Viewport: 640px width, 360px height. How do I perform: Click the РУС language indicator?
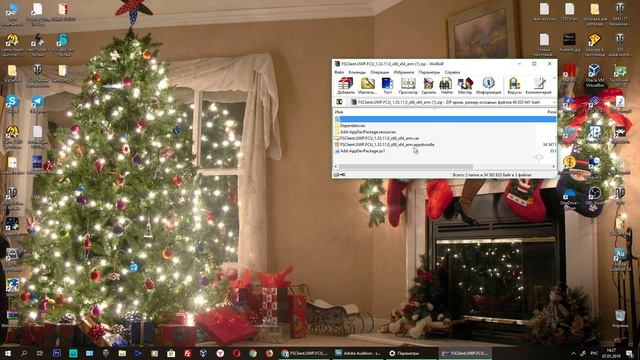coord(594,353)
